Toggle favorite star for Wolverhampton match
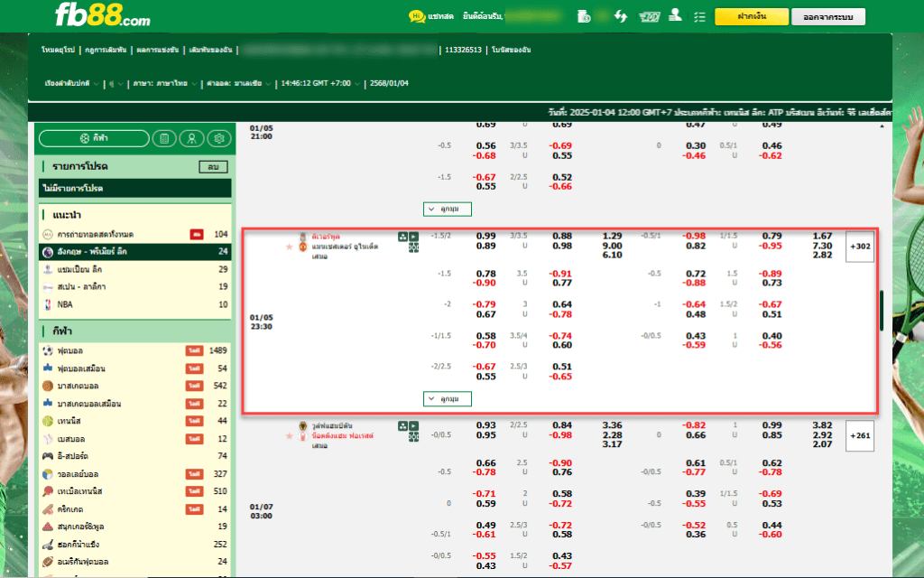 pos(290,436)
